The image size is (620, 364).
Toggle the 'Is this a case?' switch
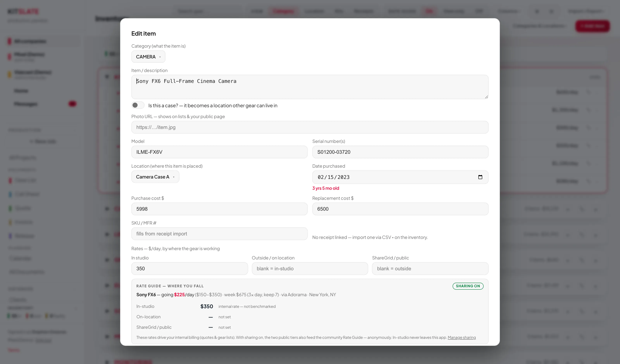(x=138, y=105)
